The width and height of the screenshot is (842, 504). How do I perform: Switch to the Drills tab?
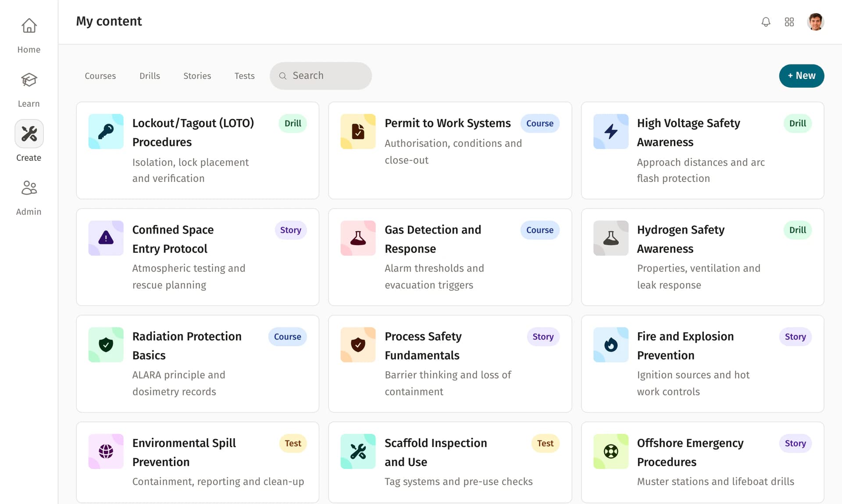150,75
